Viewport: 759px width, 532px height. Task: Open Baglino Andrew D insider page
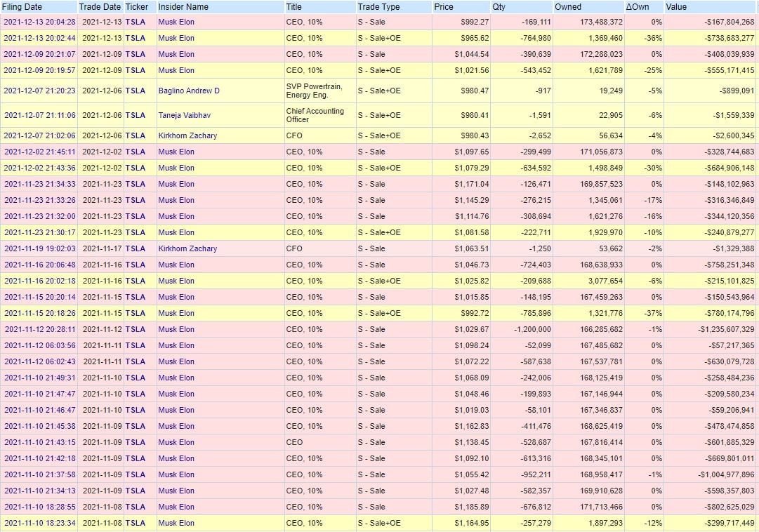click(x=189, y=91)
